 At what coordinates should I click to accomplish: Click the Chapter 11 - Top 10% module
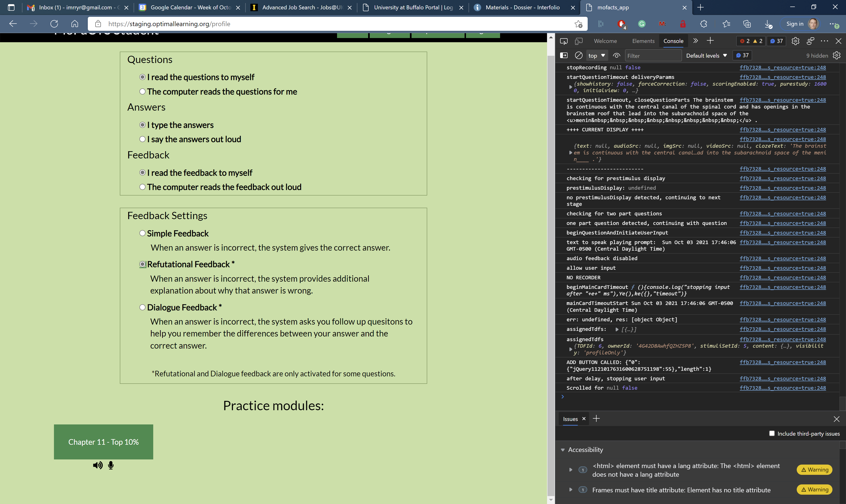click(103, 441)
